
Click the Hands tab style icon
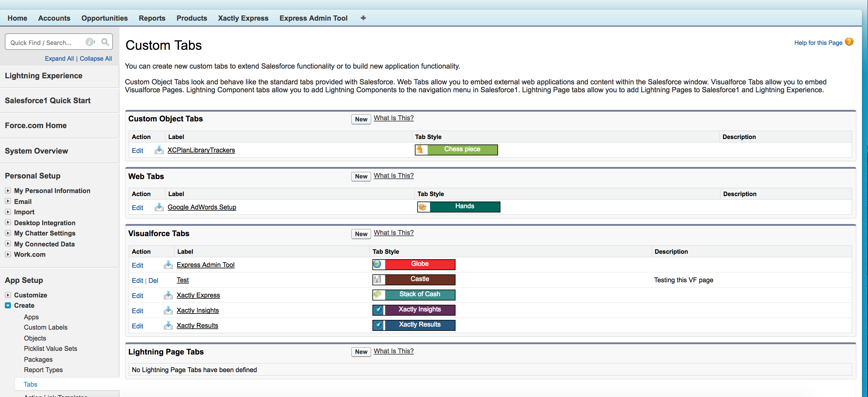coord(422,207)
